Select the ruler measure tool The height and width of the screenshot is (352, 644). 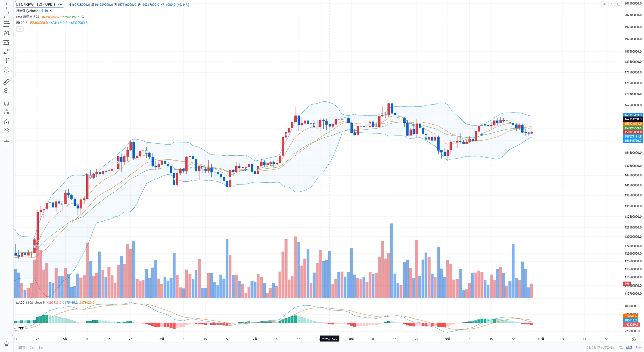pos(6,82)
